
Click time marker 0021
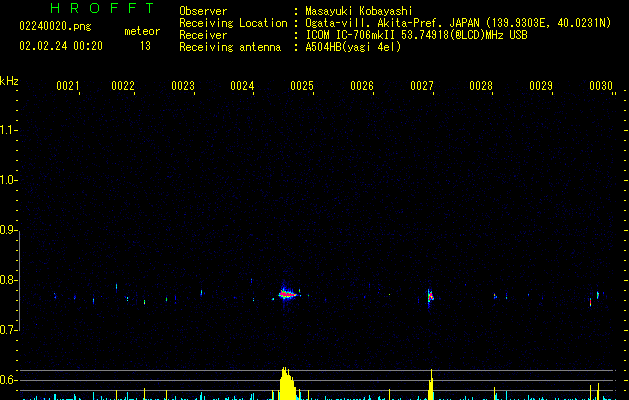[x=67, y=86]
